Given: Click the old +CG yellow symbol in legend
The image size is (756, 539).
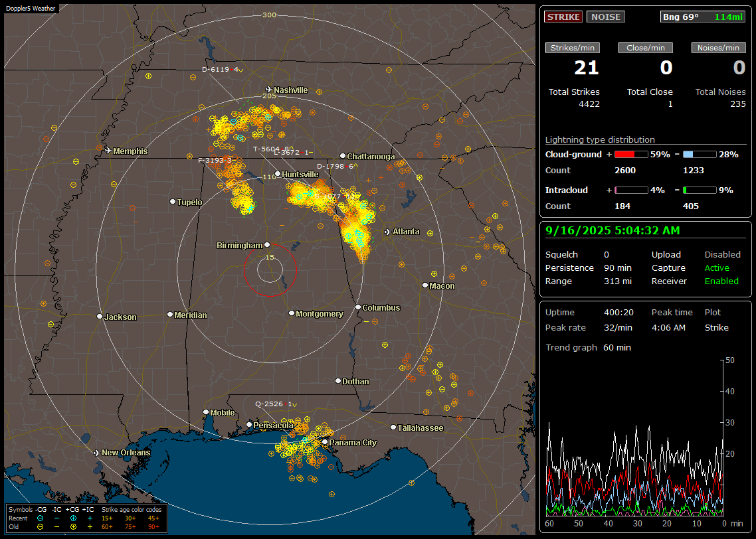Looking at the screenshot, I should tap(73, 527).
